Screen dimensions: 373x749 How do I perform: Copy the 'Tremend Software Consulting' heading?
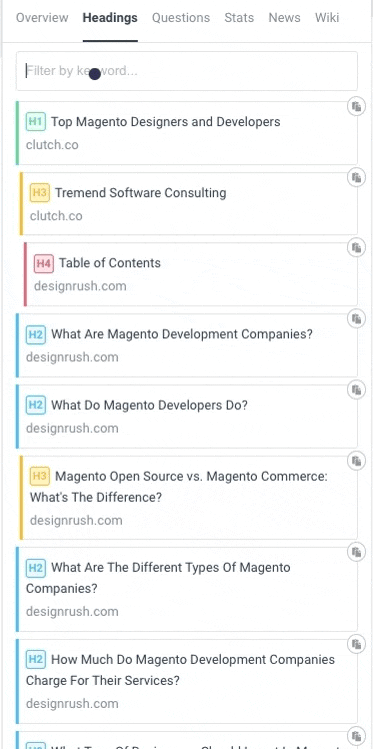[x=356, y=177]
